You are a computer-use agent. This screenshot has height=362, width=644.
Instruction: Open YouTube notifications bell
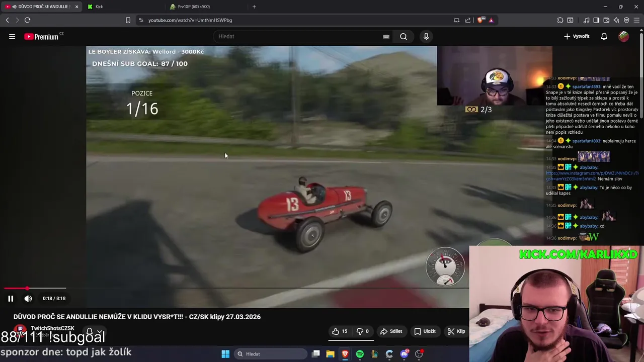[604, 36]
